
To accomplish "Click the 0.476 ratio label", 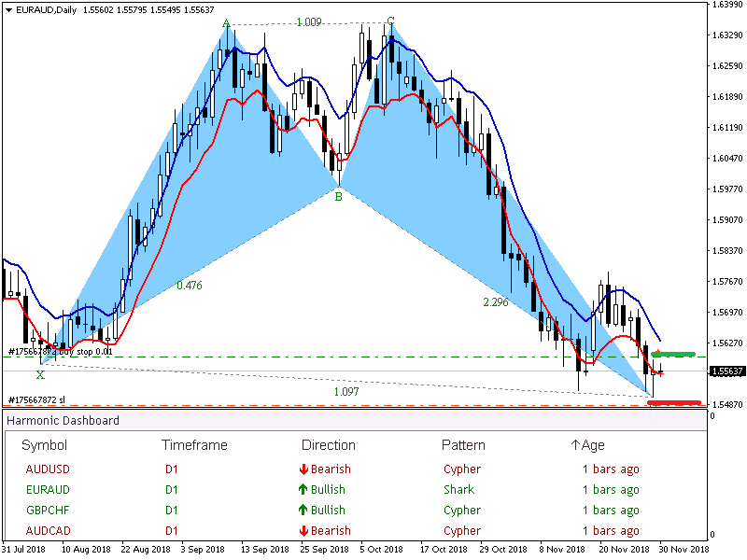I will click(190, 286).
